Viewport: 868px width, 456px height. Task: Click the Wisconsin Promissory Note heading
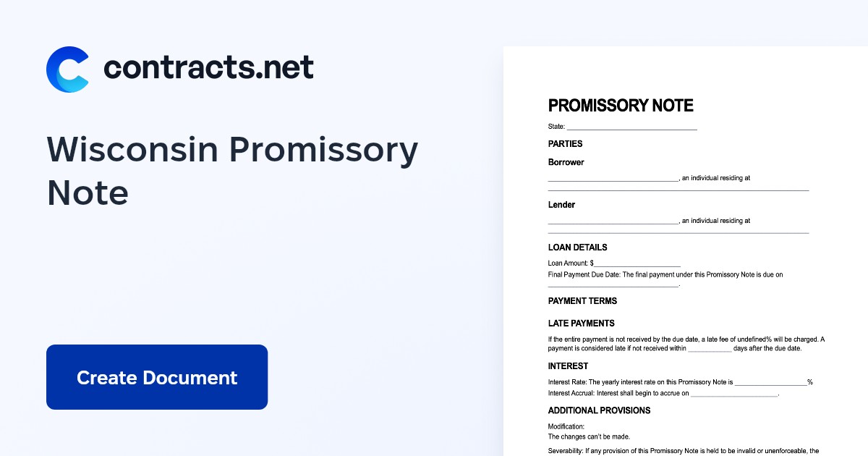[233, 172]
